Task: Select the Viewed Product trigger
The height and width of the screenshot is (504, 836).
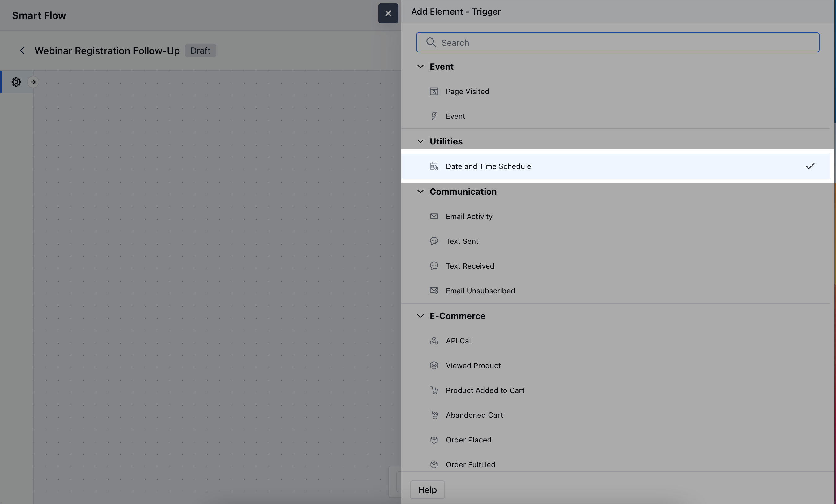Action: tap(615, 366)
